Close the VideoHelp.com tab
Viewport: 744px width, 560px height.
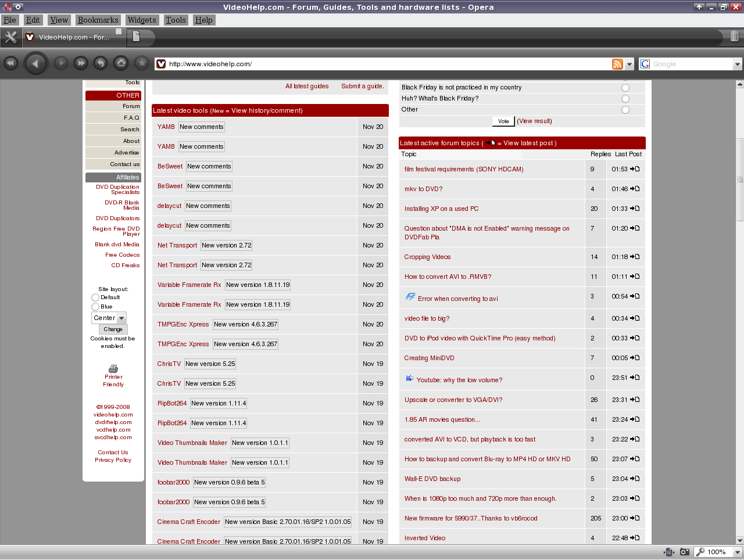(x=119, y=32)
